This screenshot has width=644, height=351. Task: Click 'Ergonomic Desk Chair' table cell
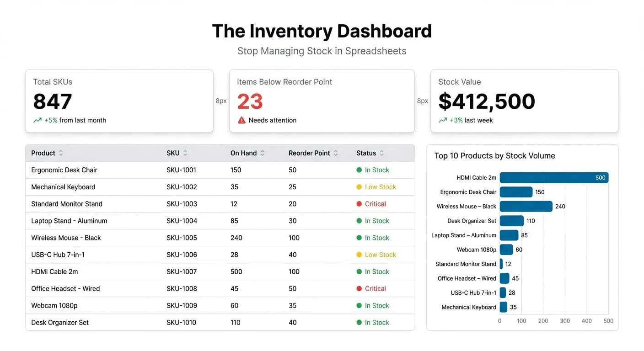64,170
